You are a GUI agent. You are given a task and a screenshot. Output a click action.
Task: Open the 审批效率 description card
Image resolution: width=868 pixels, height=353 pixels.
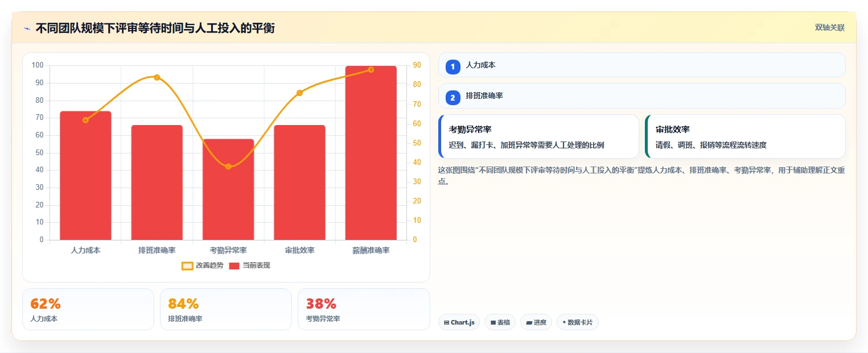click(745, 136)
